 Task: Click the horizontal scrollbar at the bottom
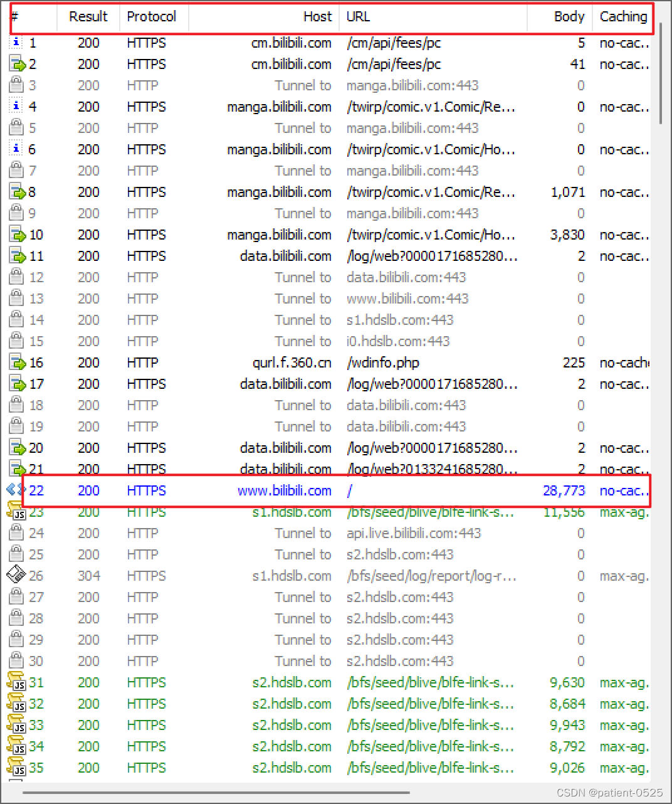coord(216,793)
